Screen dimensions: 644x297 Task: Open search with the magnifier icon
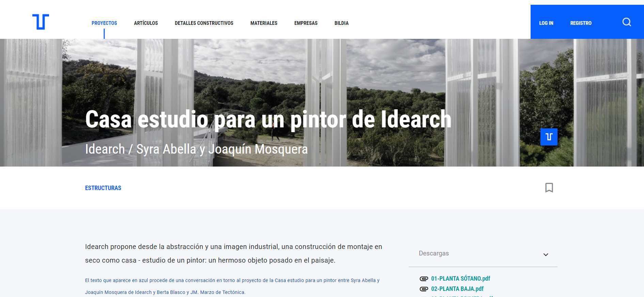(627, 22)
